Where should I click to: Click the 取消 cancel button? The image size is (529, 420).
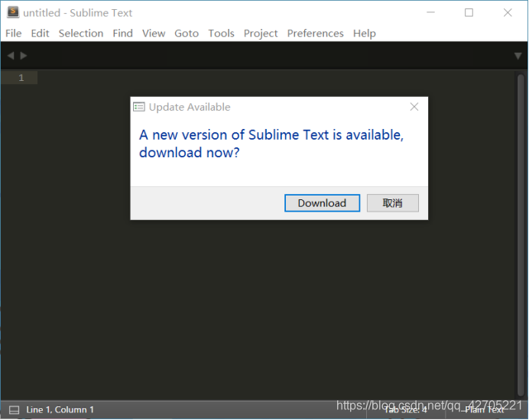click(x=393, y=203)
